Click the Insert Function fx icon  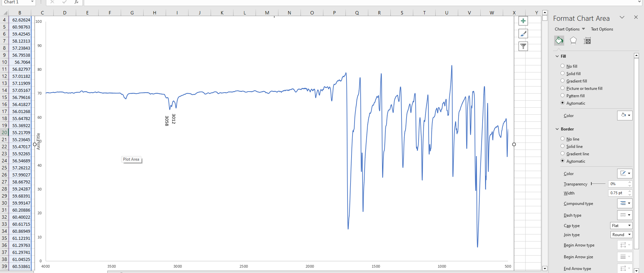[x=76, y=2]
